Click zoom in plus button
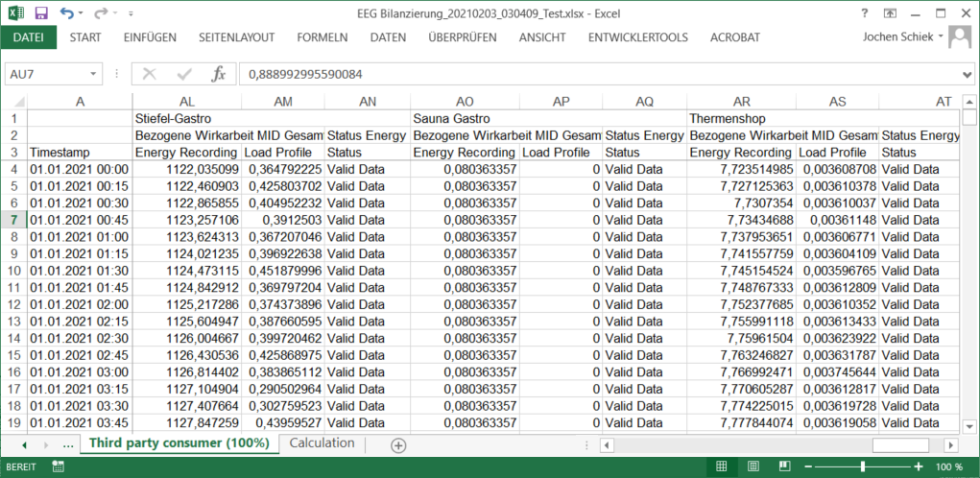This screenshot has width=980, height=478. click(x=919, y=466)
